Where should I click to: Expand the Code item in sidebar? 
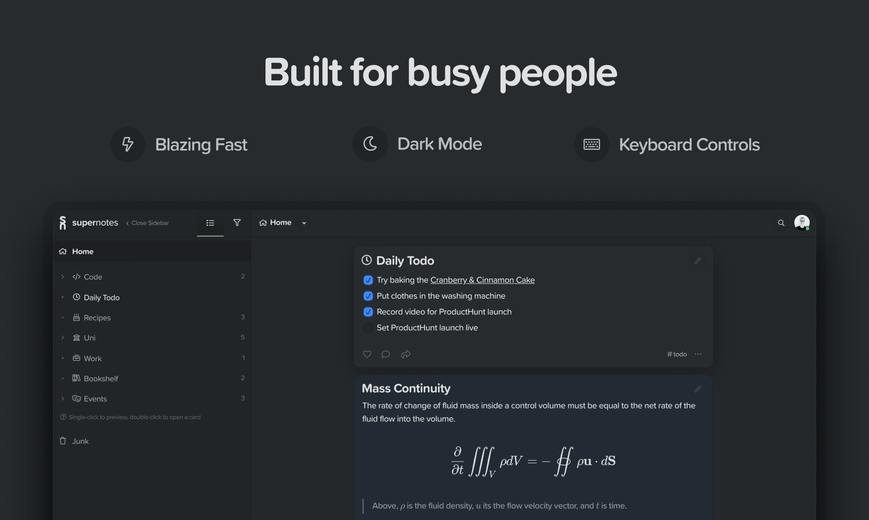[x=62, y=277]
